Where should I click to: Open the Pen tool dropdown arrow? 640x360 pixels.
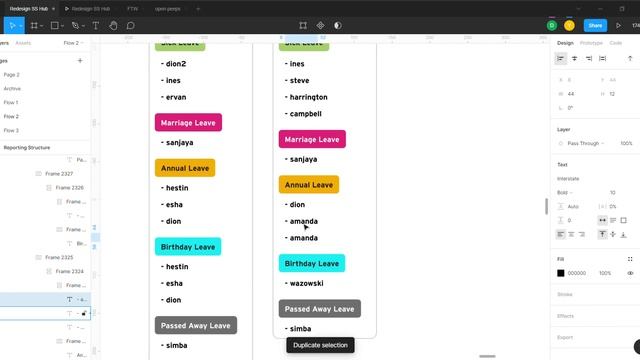coord(83,26)
